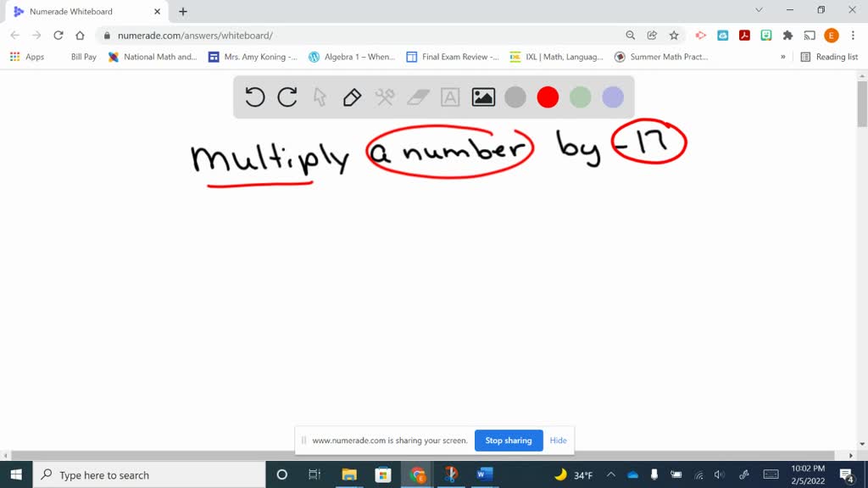Bookmark this page with the star icon

[674, 36]
